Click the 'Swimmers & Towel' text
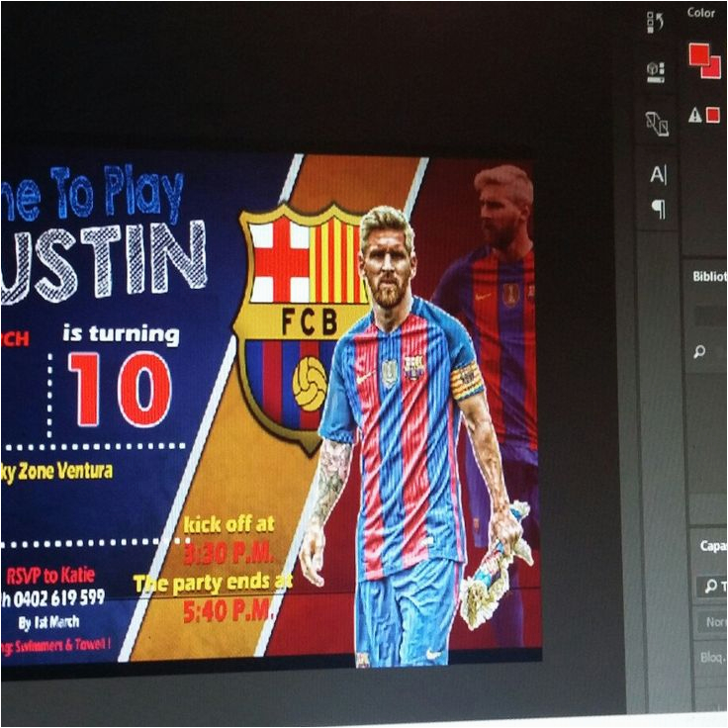The width and height of the screenshot is (728, 728). coord(62,645)
